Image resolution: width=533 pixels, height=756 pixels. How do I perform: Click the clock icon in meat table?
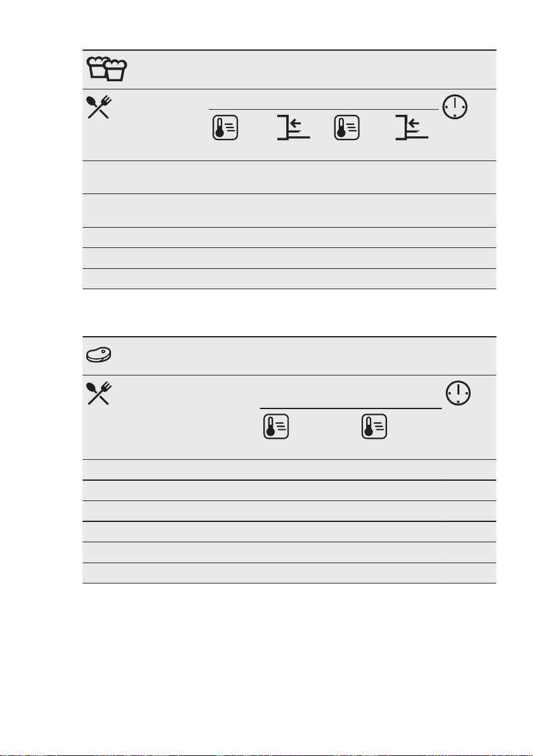(x=457, y=393)
